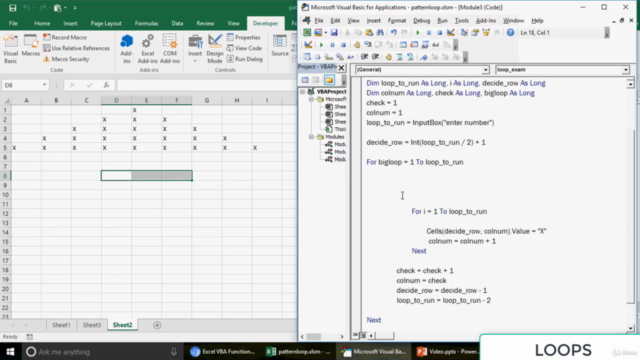Select cell E1 containing x
The image size is (640, 360).
coord(147,110)
